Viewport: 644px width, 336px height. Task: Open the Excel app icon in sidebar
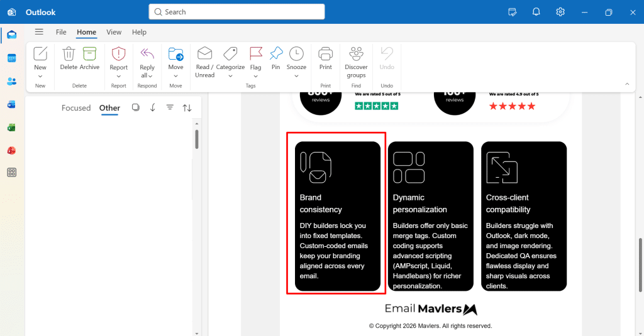[11, 127]
